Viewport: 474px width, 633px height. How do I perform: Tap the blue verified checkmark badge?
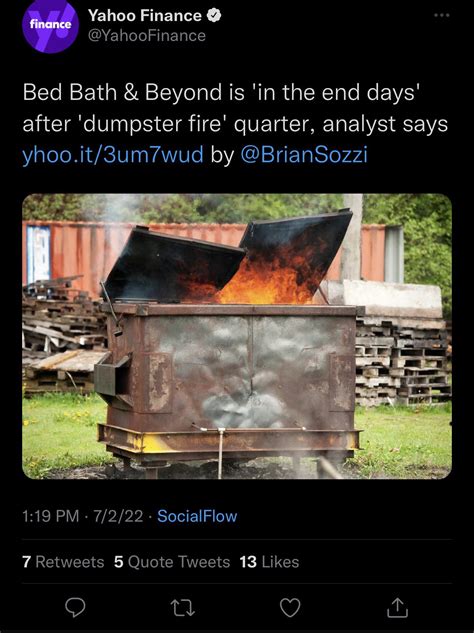(x=214, y=15)
